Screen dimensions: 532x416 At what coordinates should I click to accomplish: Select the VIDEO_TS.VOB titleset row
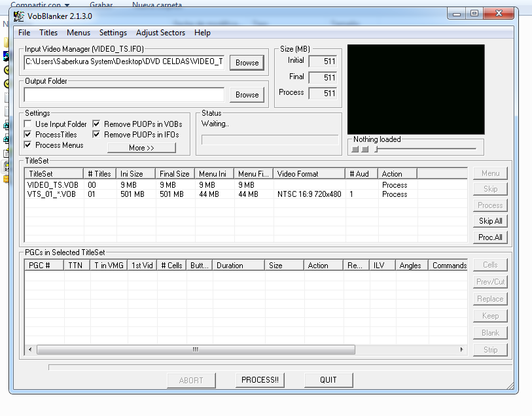(246, 185)
